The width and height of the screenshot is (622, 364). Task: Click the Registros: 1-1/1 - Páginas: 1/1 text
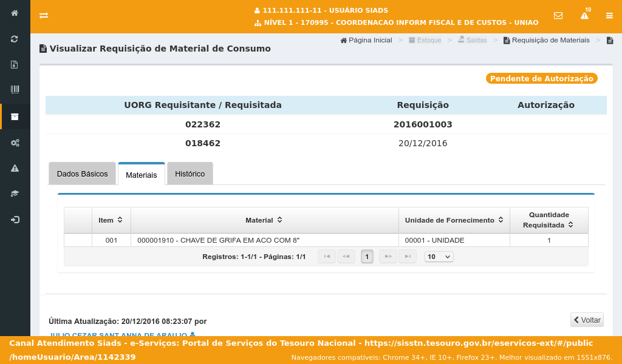tap(254, 257)
